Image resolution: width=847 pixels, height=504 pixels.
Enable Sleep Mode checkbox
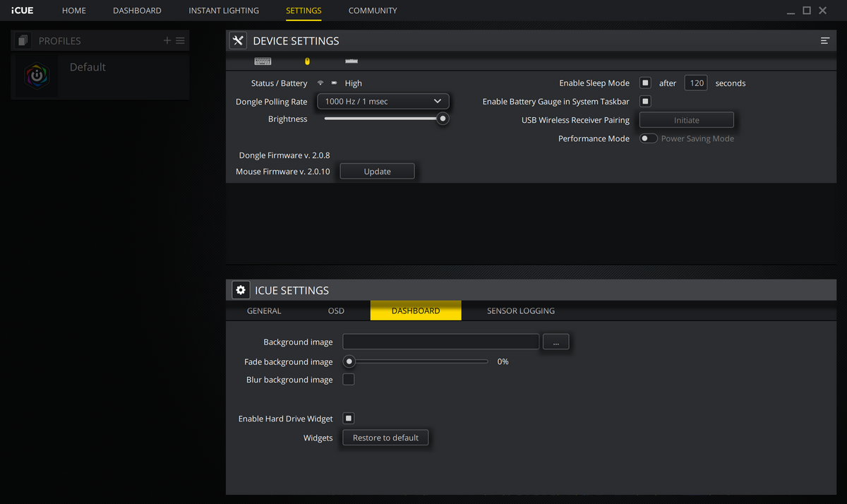[x=645, y=83]
